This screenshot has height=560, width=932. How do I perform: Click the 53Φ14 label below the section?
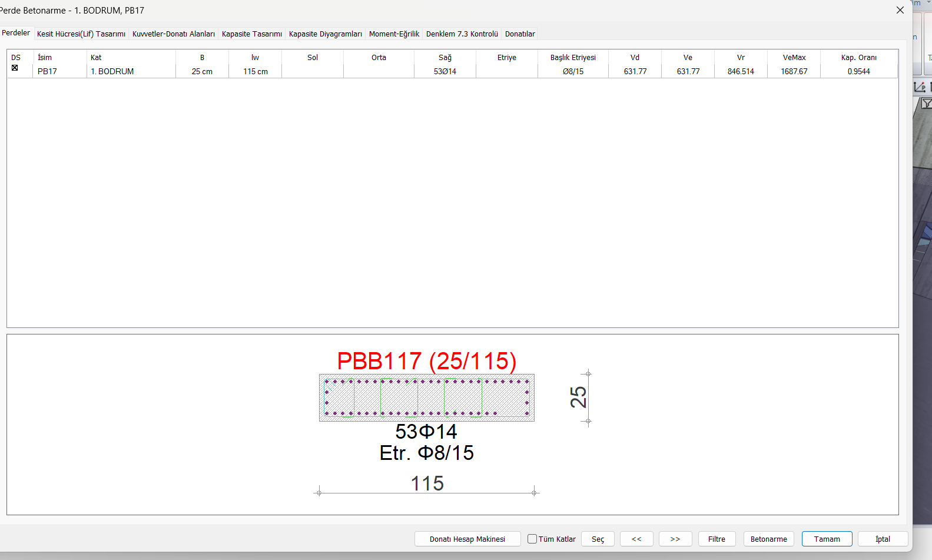426,432
